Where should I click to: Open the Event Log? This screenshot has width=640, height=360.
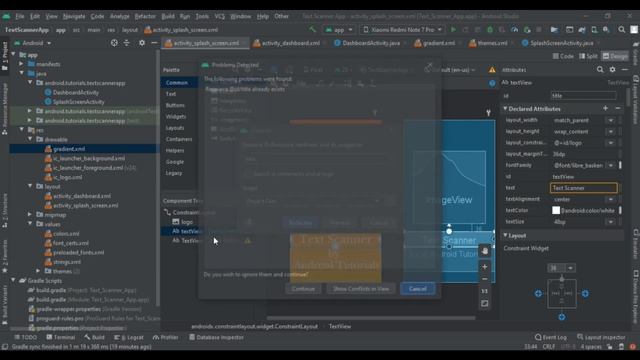coord(551,337)
